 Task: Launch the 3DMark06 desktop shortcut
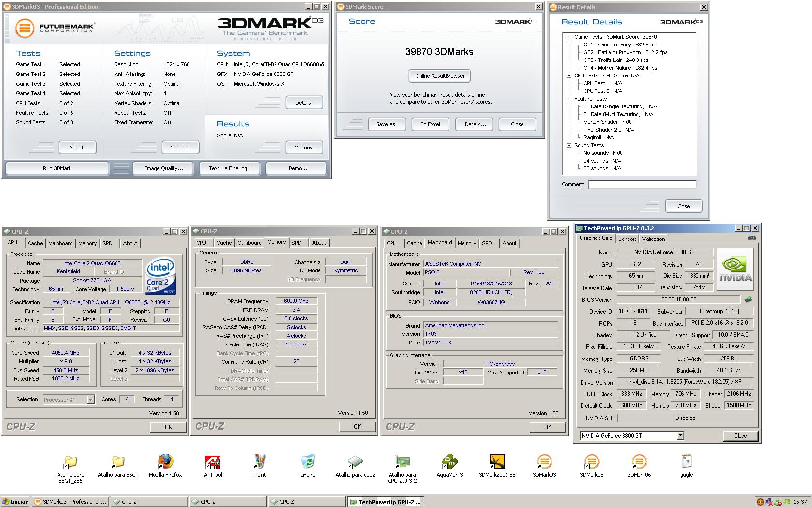click(639, 463)
